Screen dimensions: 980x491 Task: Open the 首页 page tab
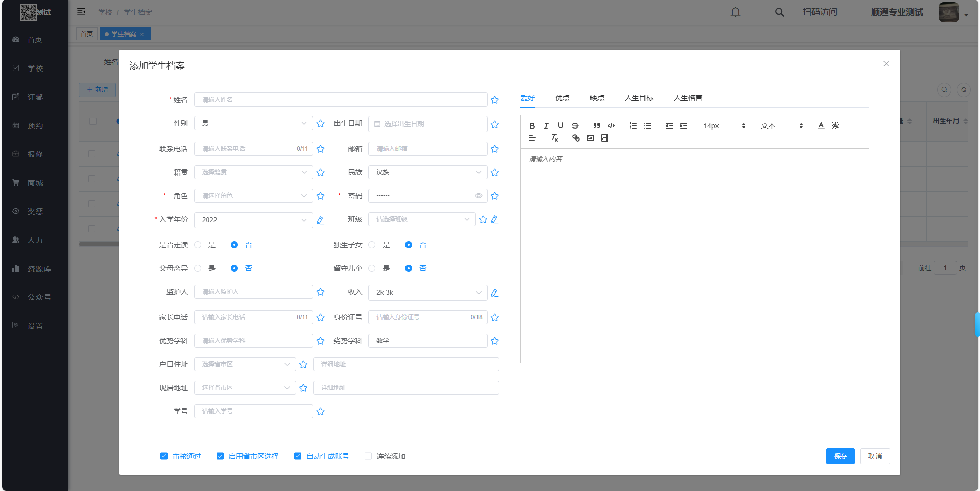tap(87, 34)
